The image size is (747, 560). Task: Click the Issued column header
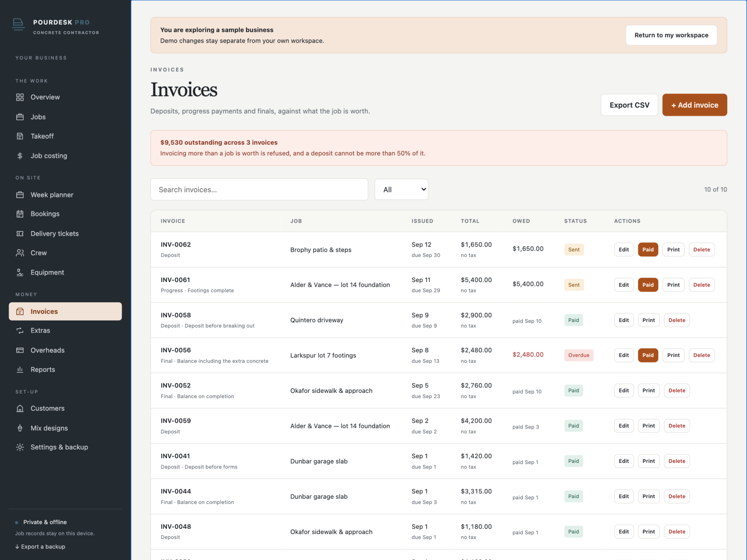(x=422, y=221)
